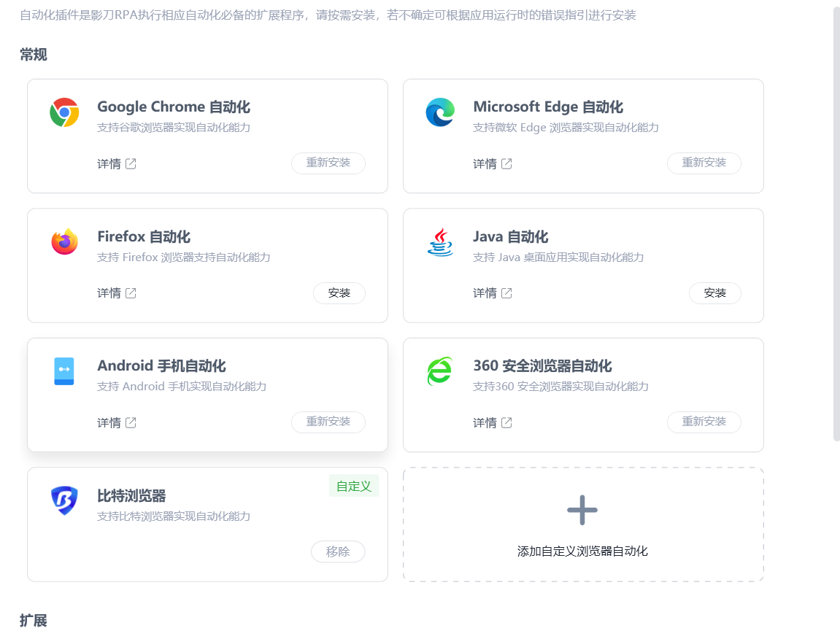Image resolution: width=840 pixels, height=639 pixels.
Task: Click 支持比特浏览器实现自动化能力 description
Action: click(174, 516)
